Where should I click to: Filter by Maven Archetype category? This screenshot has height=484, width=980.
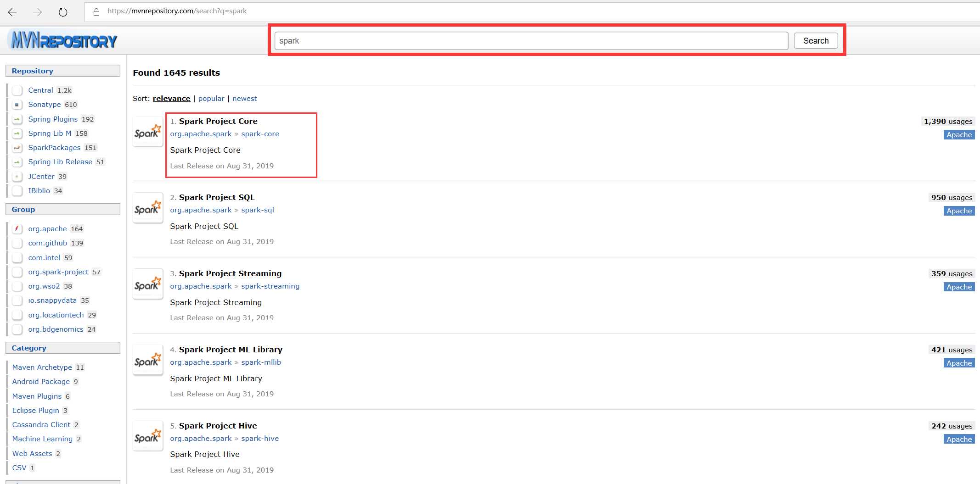click(x=42, y=367)
